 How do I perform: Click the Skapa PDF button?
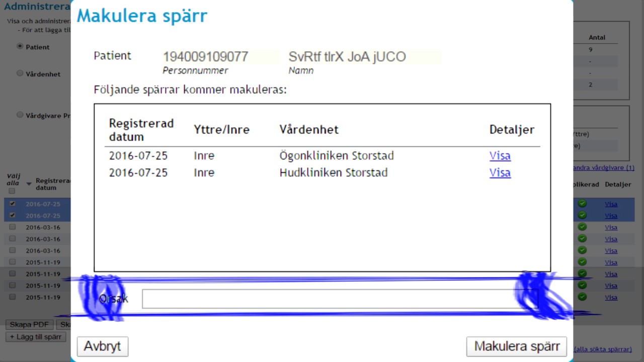click(x=29, y=324)
